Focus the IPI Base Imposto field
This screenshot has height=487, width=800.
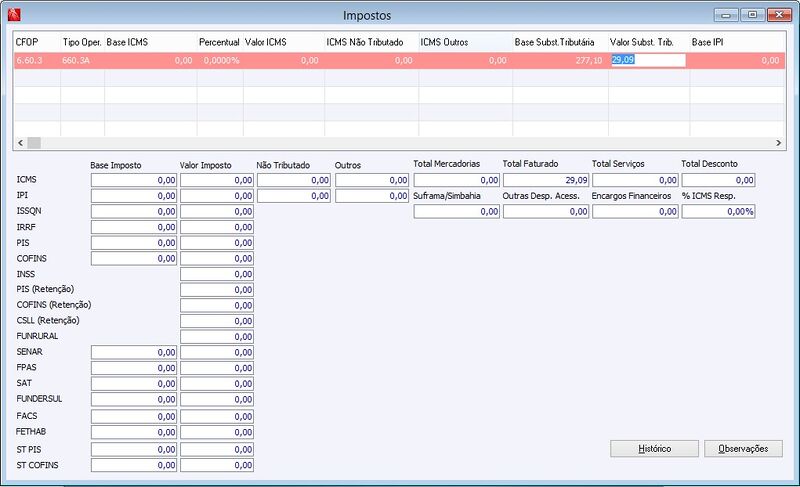(134, 196)
